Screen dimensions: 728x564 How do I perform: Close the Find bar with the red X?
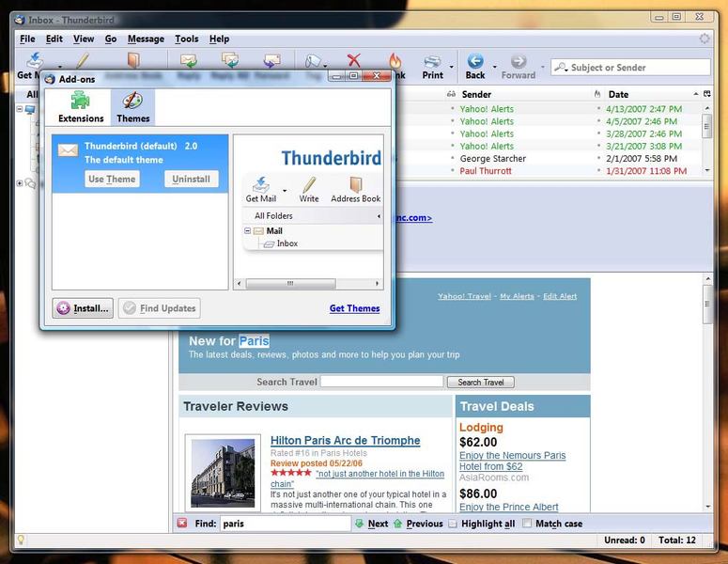182,524
